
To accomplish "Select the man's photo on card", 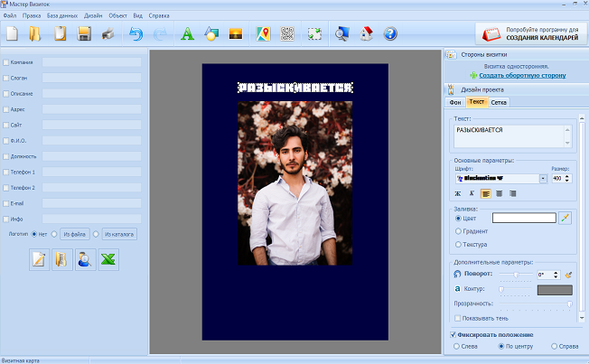I will pos(294,183).
